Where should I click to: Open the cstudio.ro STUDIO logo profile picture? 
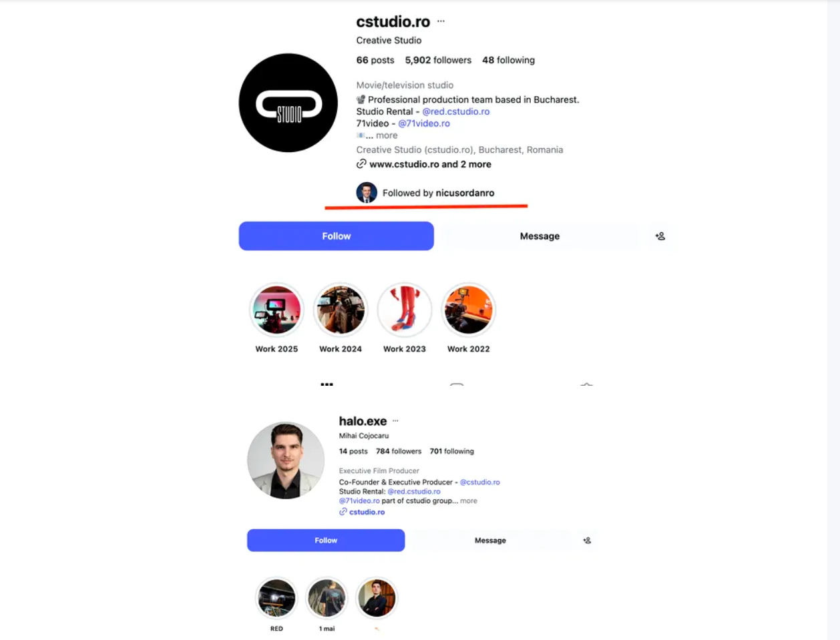(x=288, y=103)
